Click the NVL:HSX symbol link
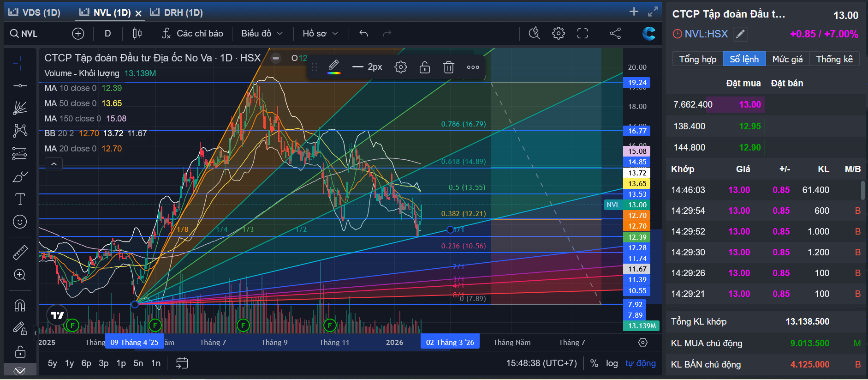 (x=706, y=34)
